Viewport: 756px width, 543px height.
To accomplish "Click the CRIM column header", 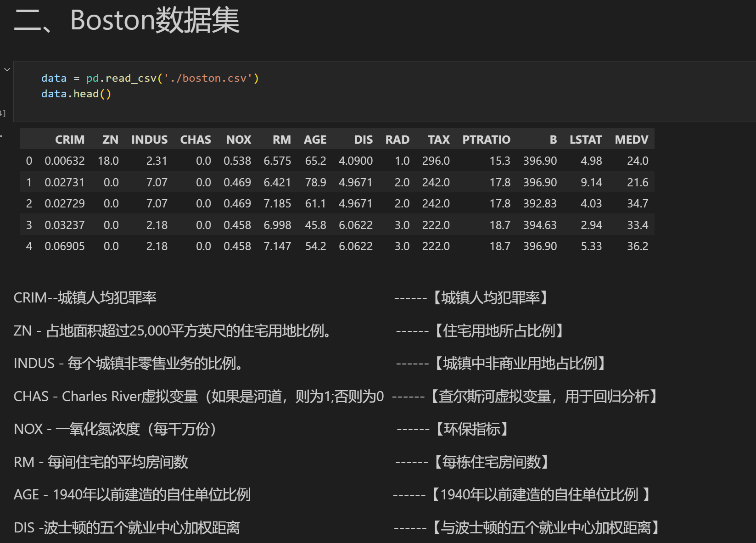I will [70, 140].
